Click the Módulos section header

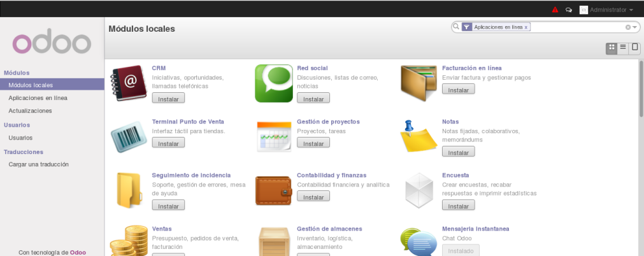pos(17,73)
